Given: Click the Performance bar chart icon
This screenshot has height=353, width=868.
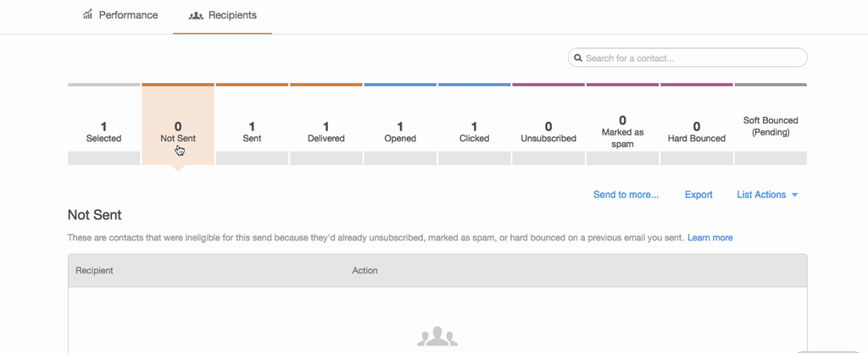Looking at the screenshot, I should point(87,14).
